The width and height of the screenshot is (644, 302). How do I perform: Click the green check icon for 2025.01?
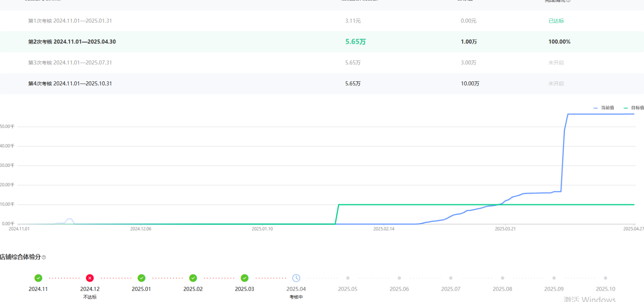click(142, 278)
